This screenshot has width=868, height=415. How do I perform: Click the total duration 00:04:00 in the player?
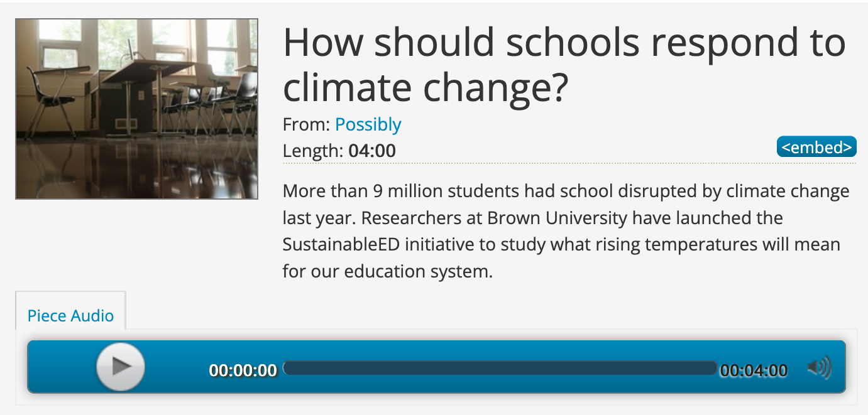coord(753,370)
